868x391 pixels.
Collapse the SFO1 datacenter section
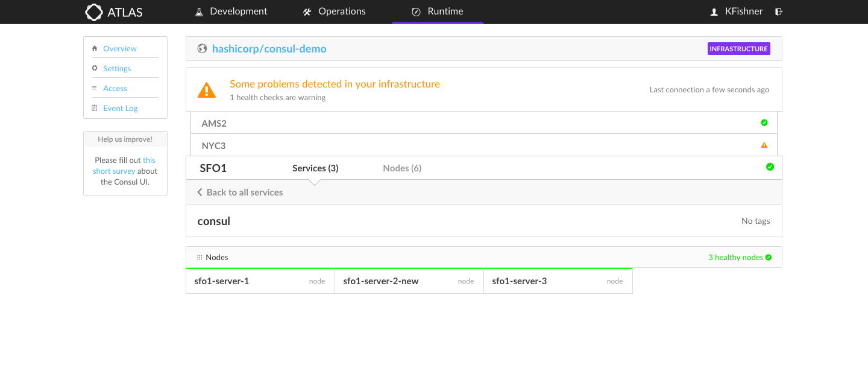213,168
